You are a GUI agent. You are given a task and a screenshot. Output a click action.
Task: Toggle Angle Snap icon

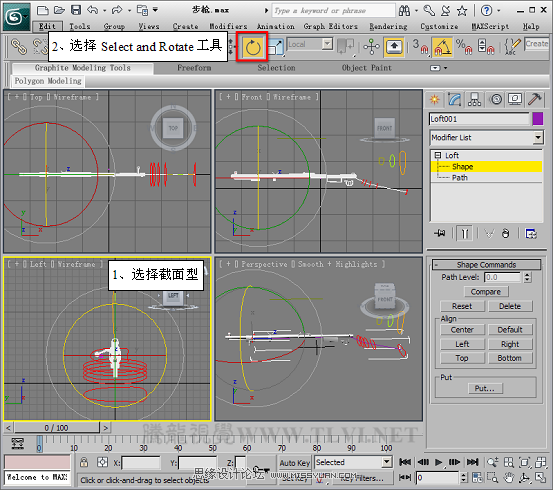click(443, 47)
